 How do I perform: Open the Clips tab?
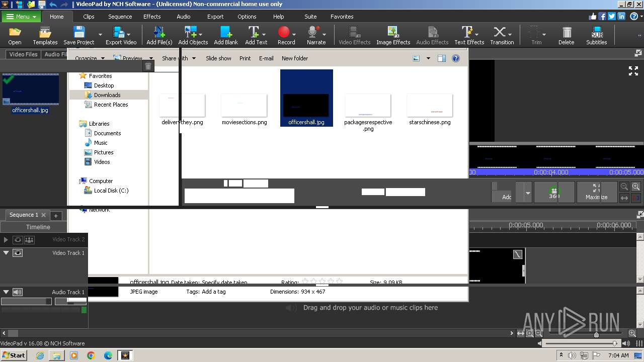click(x=89, y=17)
